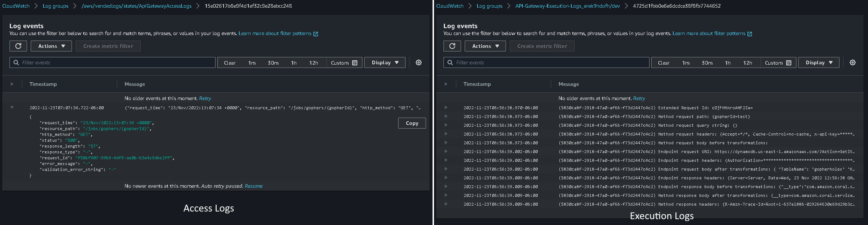868x225 pixels.
Task: Open Display dropdown in Execution Logs panel
Action: (x=819, y=62)
